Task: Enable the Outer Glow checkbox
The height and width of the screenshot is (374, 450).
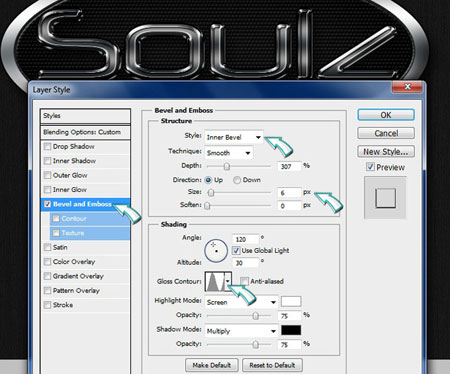Action: [x=48, y=175]
